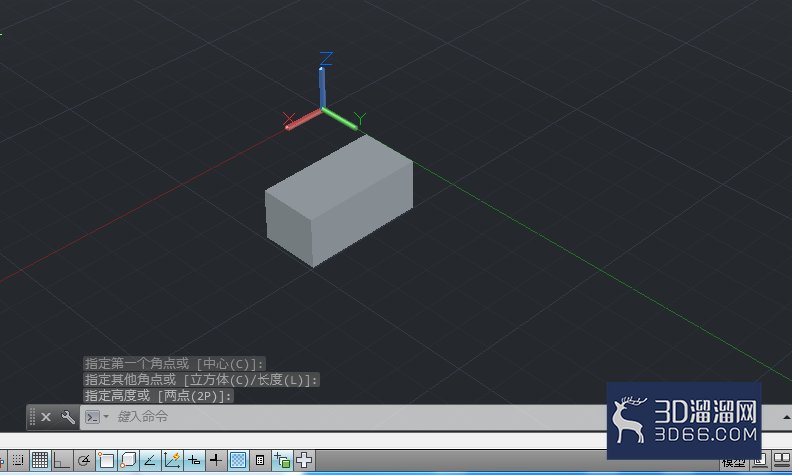Screen dimensions: 792x475
Task: Click history line 指定其他角点或 [立方体(C)/长度(L)]:
Action: point(202,380)
